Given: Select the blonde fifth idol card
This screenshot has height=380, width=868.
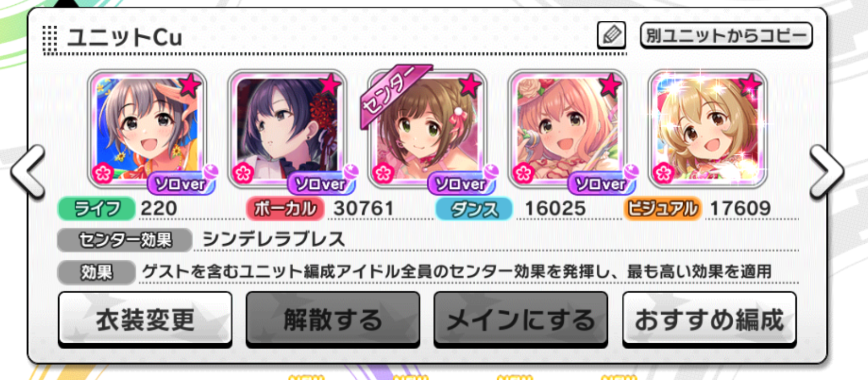Looking at the screenshot, I should tap(708, 129).
